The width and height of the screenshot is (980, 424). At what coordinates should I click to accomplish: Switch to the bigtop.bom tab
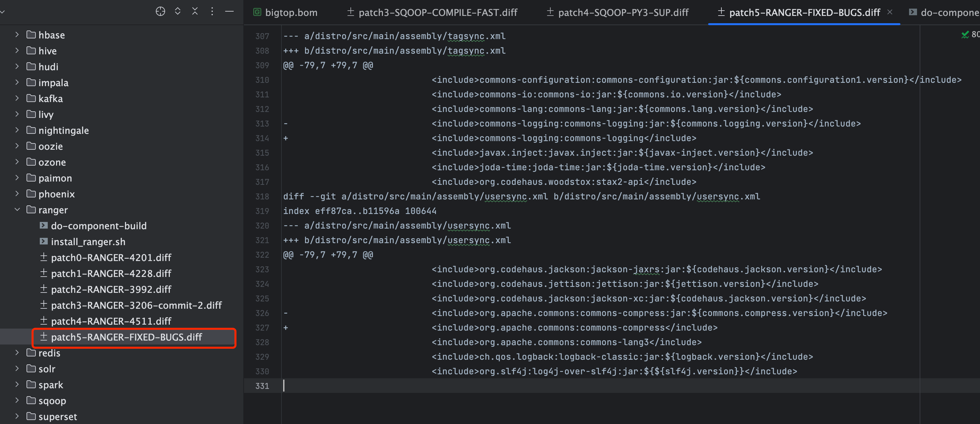click(x=285, y=13)
